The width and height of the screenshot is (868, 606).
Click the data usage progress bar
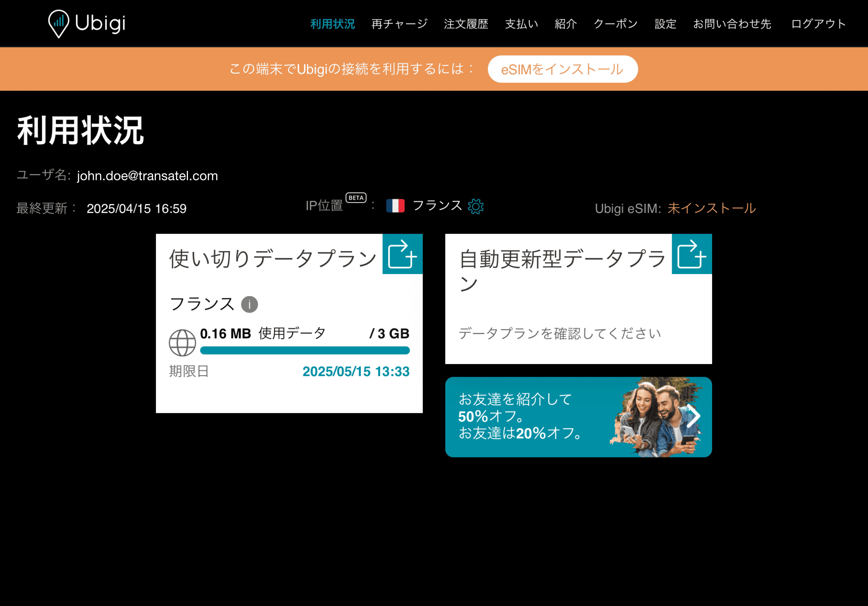click(305, 351)
